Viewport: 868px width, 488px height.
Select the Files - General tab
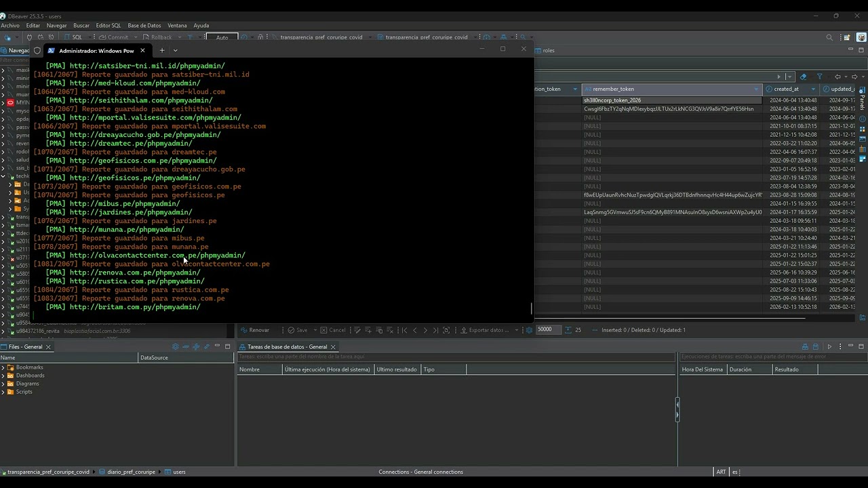pos(24,347)
